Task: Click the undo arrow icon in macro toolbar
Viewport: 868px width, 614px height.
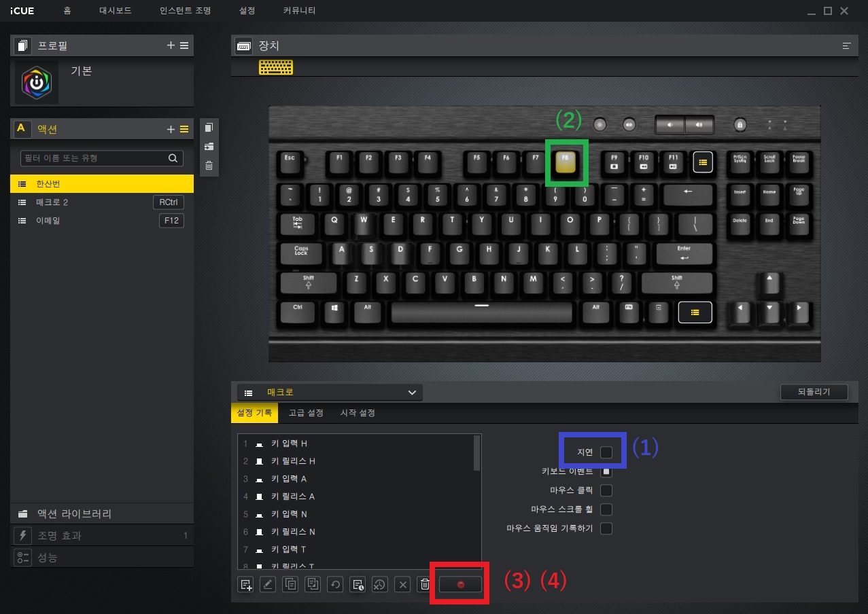Action: pos(335,584)
